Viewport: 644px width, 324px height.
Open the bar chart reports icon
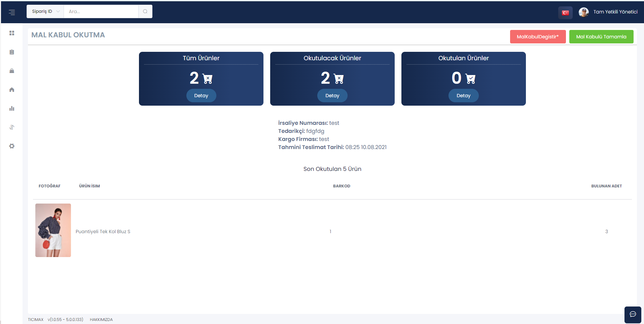12,108
